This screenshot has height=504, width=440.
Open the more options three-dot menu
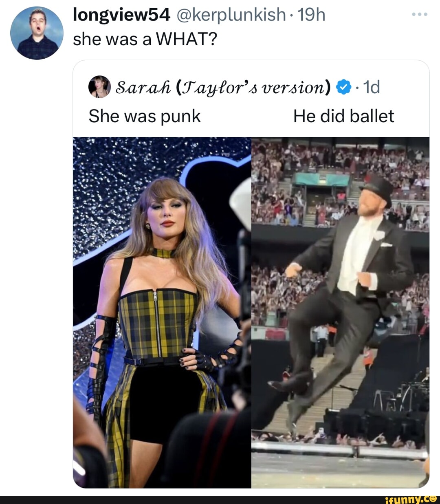pyautogui.click(x=420, y=15)
